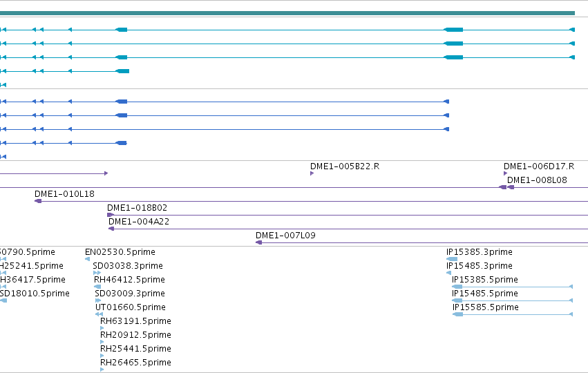The height and width of the screenshot is (373, 588).
Task: Click the third blue transcript intron line
Action: [258, 129]
